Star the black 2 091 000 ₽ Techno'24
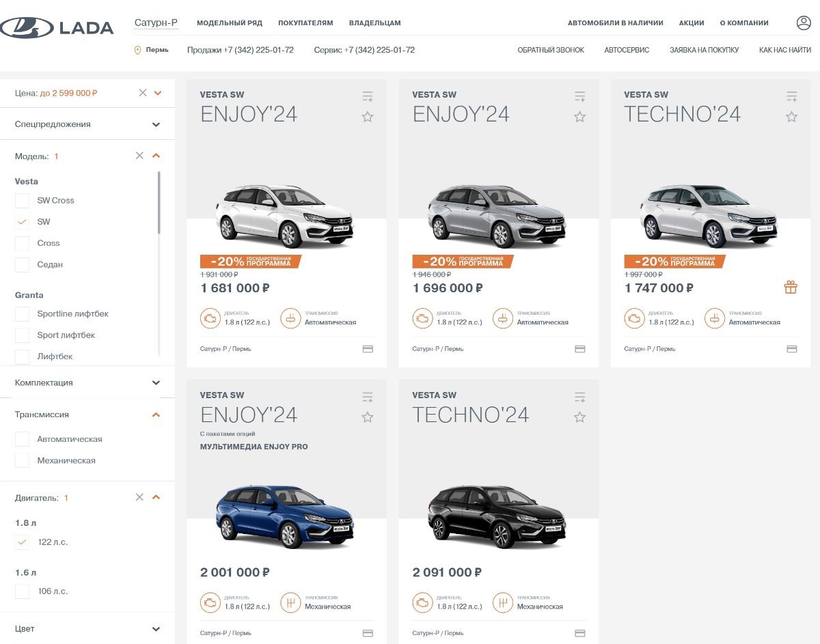The height and width of the screenshot is (644, 820). [x=580, y=417]
